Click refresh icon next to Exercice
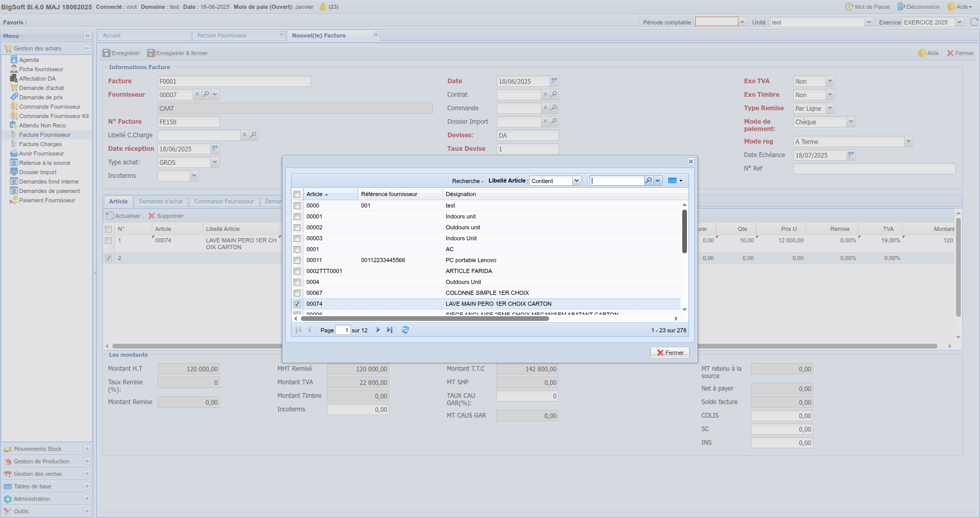980x518 pixels. coord(974,22)
